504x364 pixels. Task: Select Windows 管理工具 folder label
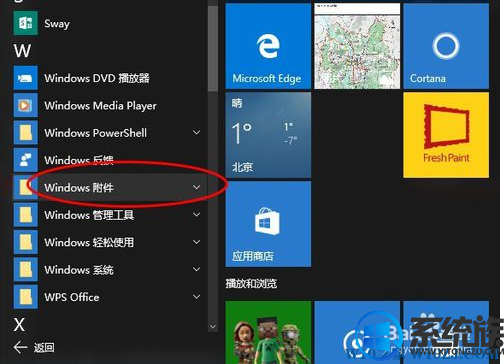[89, 215]
